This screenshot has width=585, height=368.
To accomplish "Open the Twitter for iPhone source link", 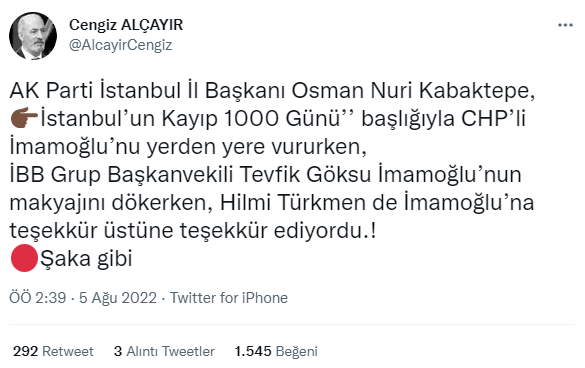I will pyautogui.click(x=229, y=298).
